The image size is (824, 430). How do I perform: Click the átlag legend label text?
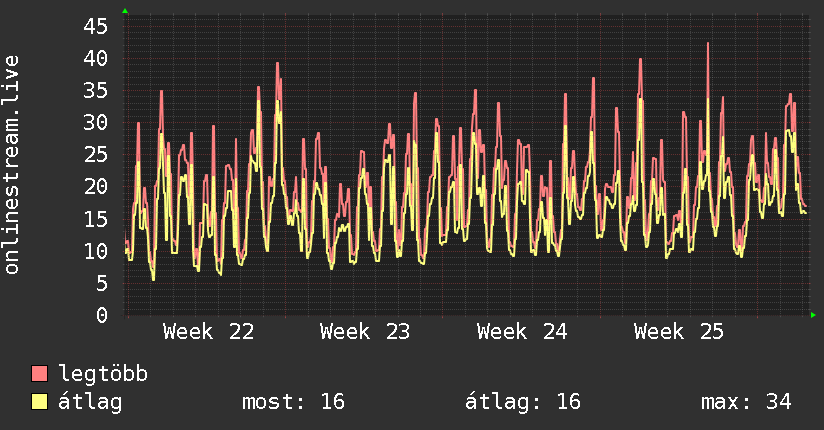90,402
